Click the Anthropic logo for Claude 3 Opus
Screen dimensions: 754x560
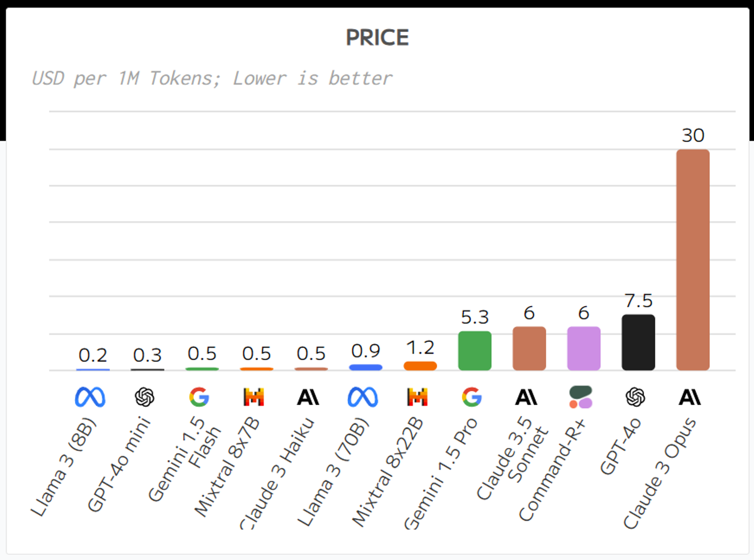click(690, 398)
